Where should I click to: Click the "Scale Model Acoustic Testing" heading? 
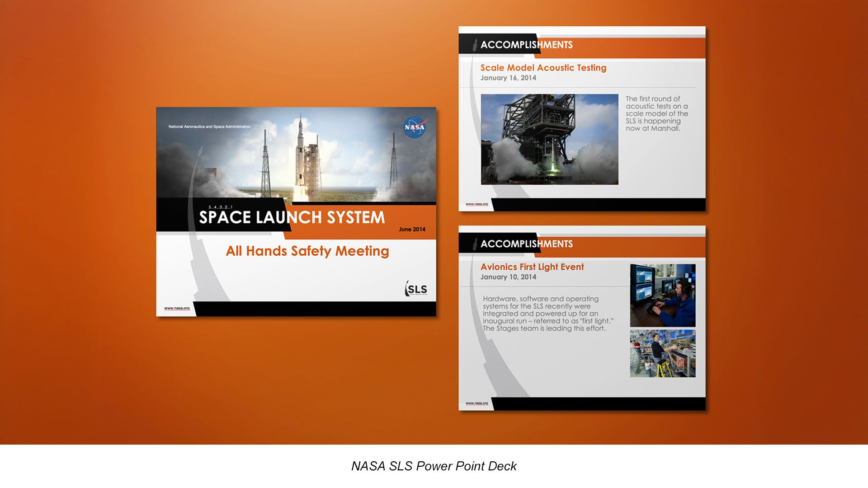tap(543, 68)
